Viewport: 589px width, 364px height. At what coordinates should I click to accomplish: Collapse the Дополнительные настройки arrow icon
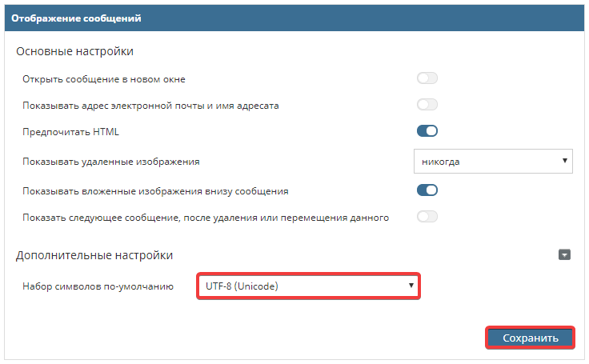[564, 255]
